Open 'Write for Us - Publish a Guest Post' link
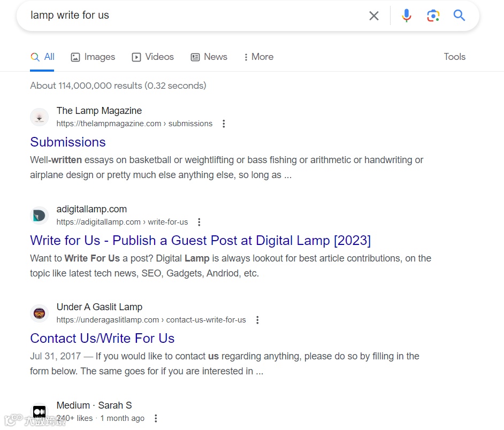This screenshot has width=504, height=430. click(200, 240)
